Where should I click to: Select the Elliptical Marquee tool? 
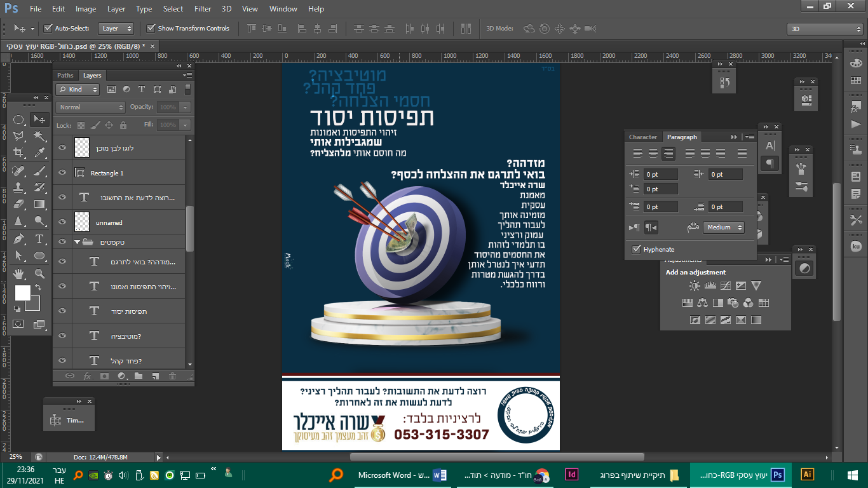(19, 119)
